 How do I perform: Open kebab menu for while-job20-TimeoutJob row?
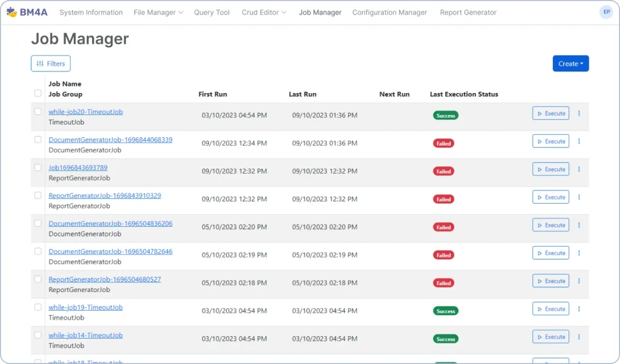click(579, 114)
